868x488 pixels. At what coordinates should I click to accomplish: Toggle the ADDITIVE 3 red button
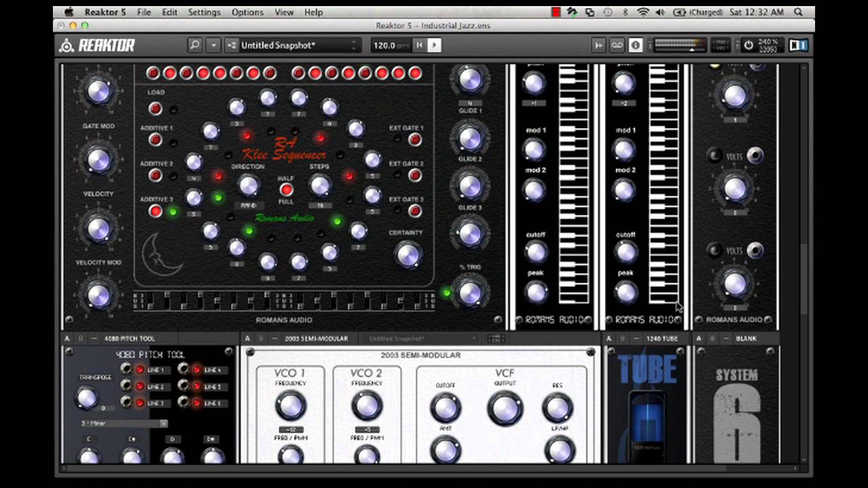pyautogui.click(x=155, y=211)
